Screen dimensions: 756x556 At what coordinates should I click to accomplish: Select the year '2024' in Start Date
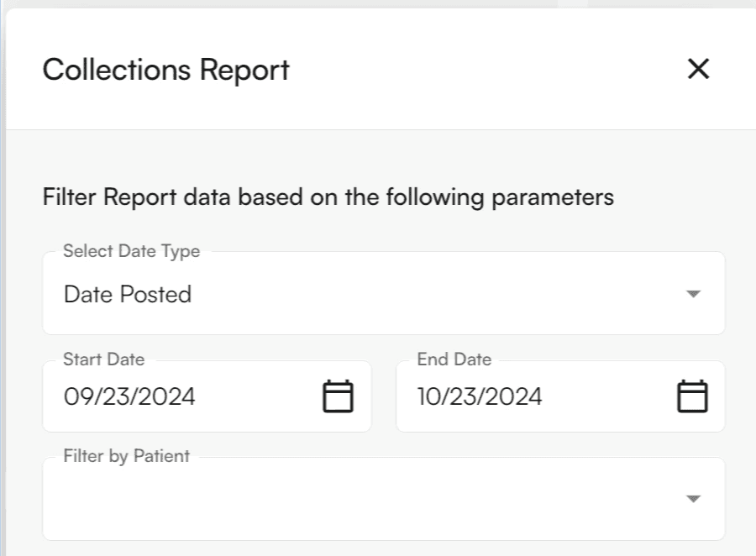[x=165, y=396]
